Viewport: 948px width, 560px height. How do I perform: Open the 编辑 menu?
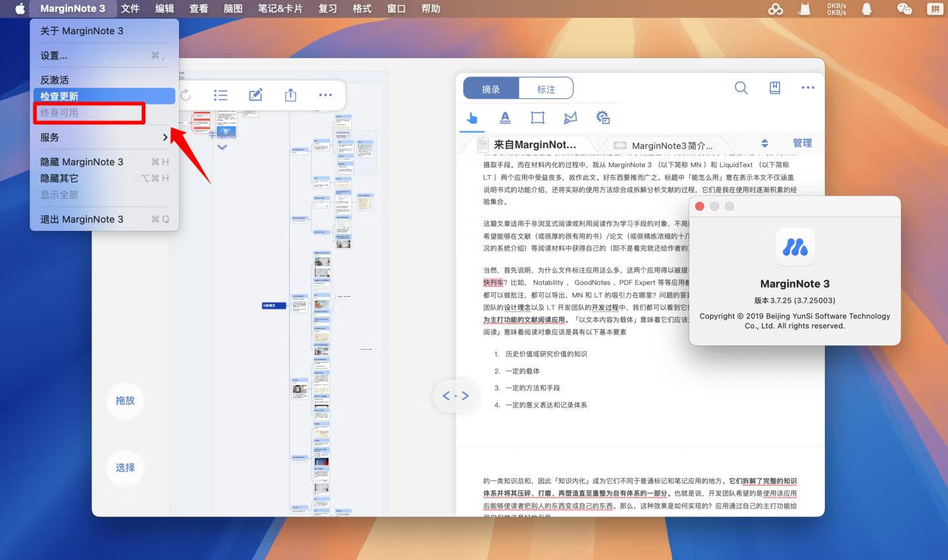click(165, 9)
